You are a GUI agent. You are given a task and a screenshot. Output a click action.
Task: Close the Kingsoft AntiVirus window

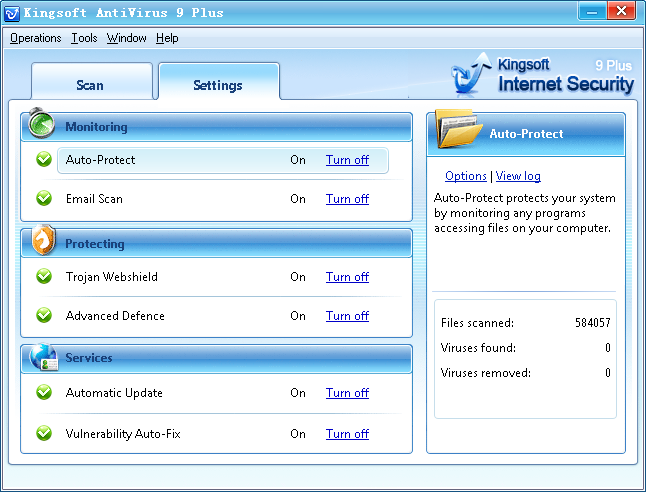click(x=621, y=11)
